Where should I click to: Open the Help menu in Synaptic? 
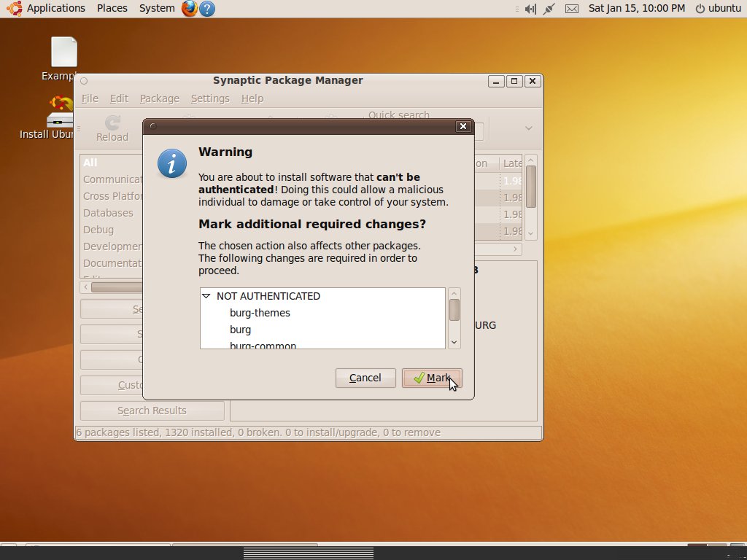252,98
